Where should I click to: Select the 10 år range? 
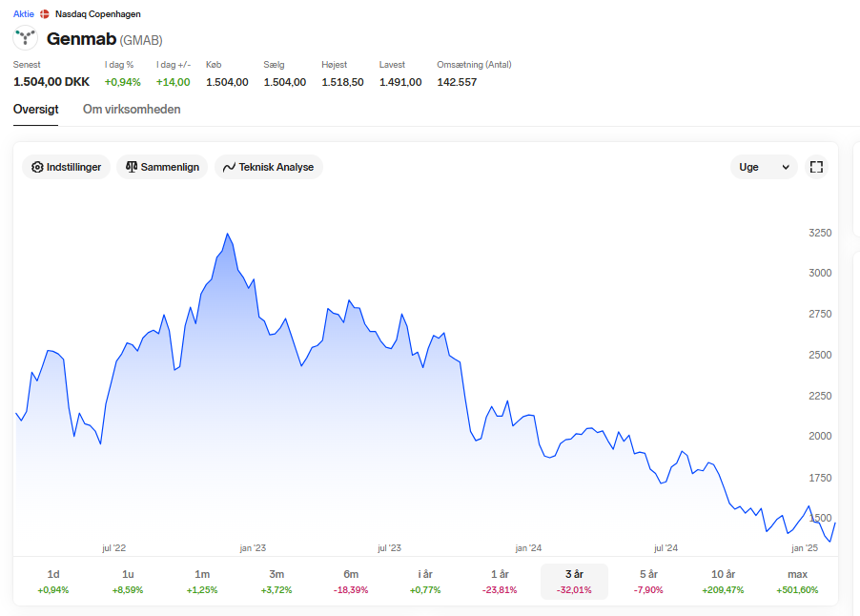(723, 582)
